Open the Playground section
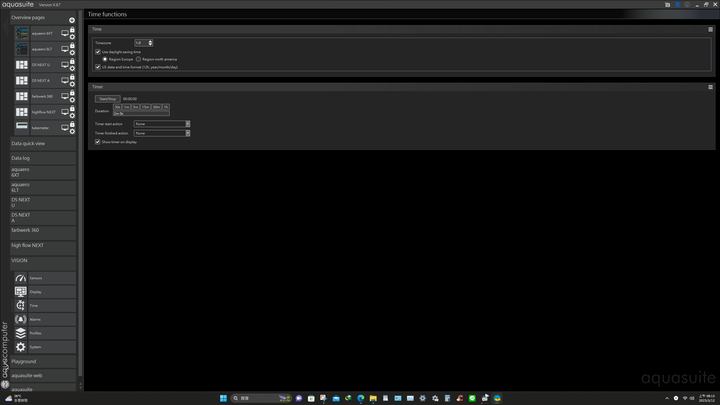Viewport: 720px width, 405px height. pos(43,361)
